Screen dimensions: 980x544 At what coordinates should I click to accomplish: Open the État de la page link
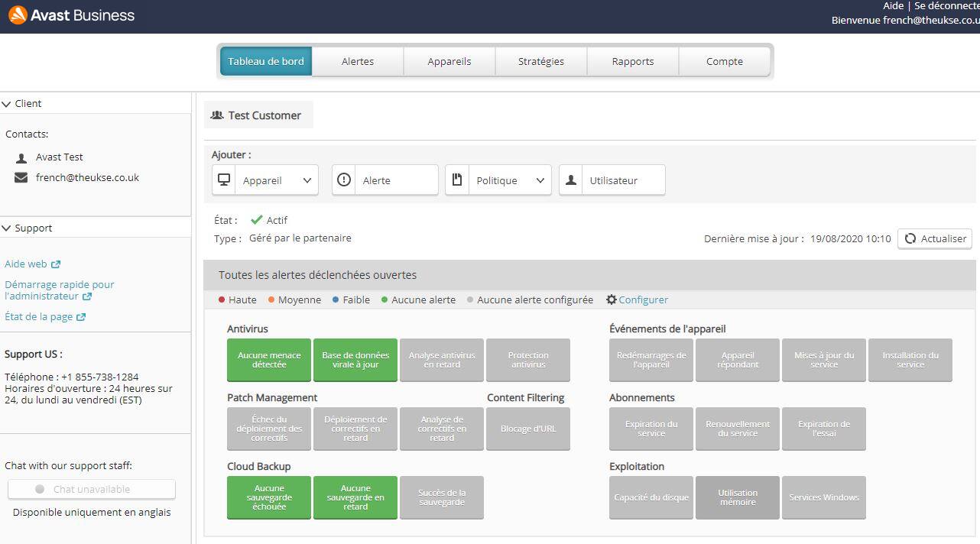coord(39,317)
